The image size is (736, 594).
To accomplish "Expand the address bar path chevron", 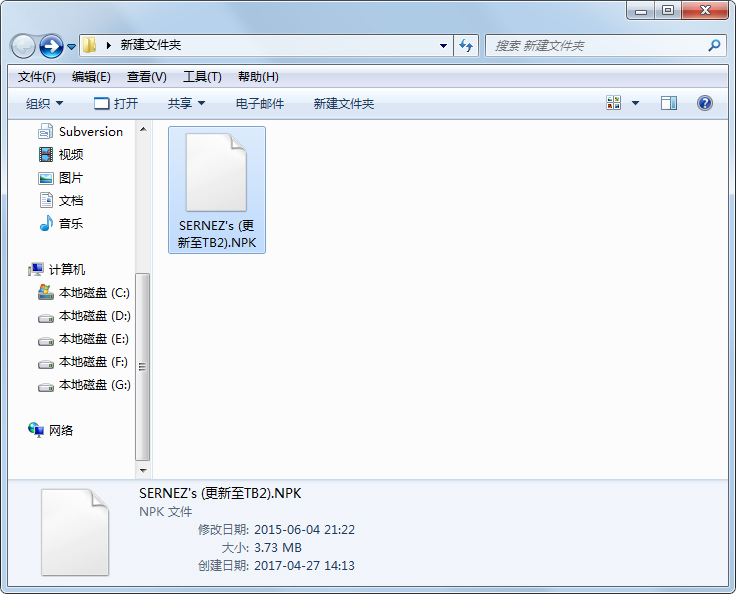I will 109,46.
